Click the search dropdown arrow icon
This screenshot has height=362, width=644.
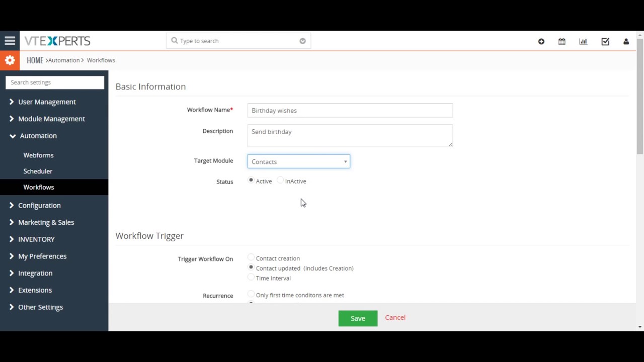(302, 41)
